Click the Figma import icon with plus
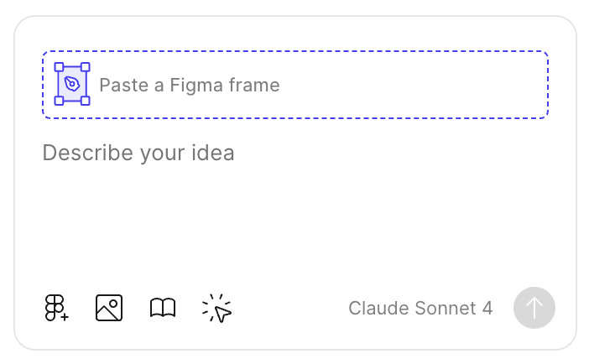589x364 pixels. [x=56, y=308]
